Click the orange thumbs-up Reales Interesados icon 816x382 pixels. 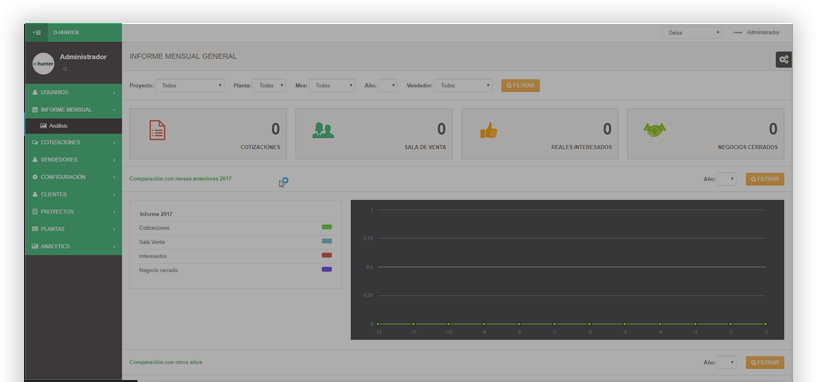(x=488, y=130)
